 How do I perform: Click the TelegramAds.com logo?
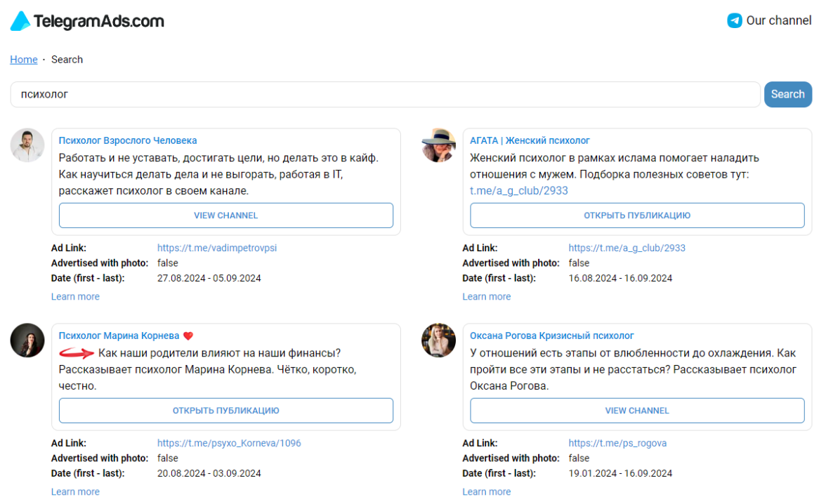tap(87, 21)
